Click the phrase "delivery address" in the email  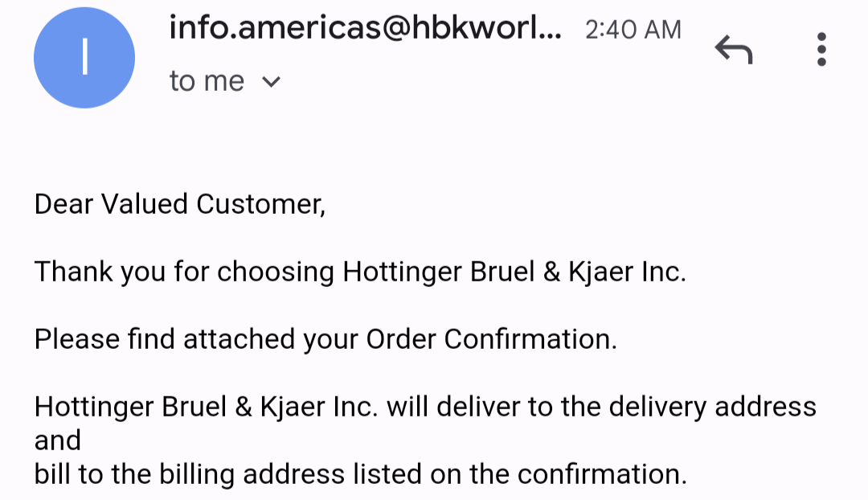point(712,407)
